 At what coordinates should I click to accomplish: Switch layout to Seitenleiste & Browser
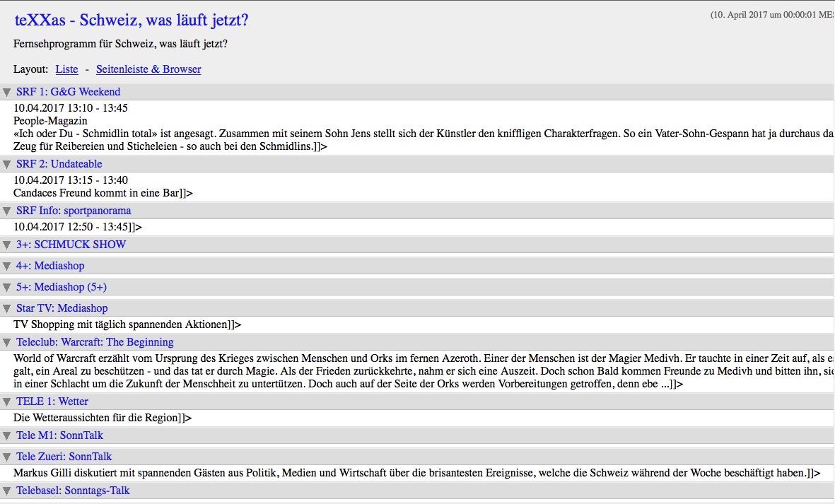(148, 69)
